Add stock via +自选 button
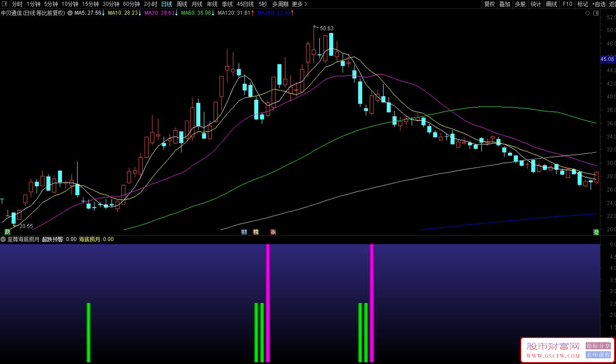Image resolution: width=616 pixels, height=364 pixels. (x=598, y=4)
